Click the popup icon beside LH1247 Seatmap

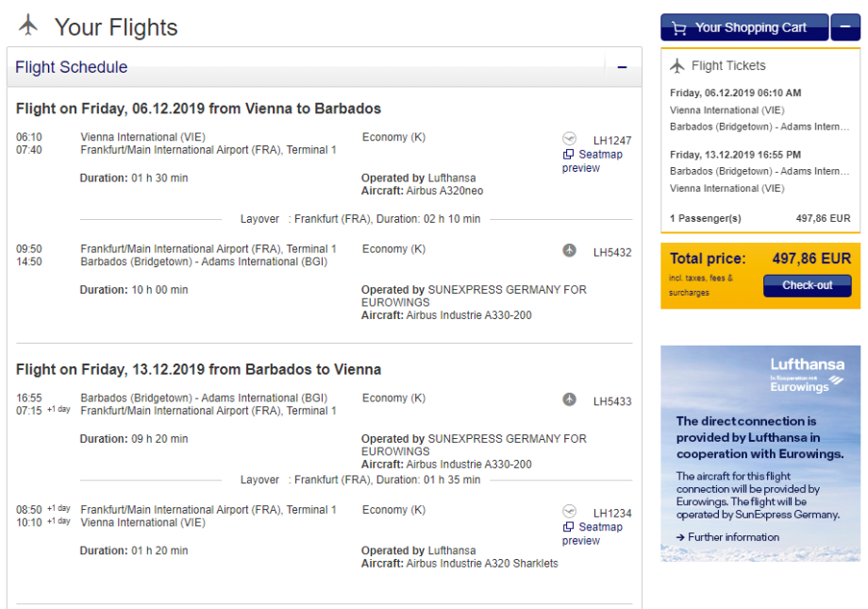point(568,155)
